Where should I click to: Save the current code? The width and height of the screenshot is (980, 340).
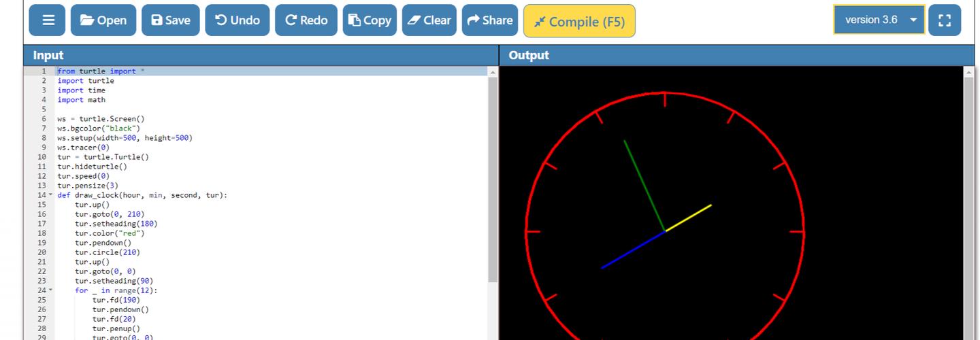[171, 20]
